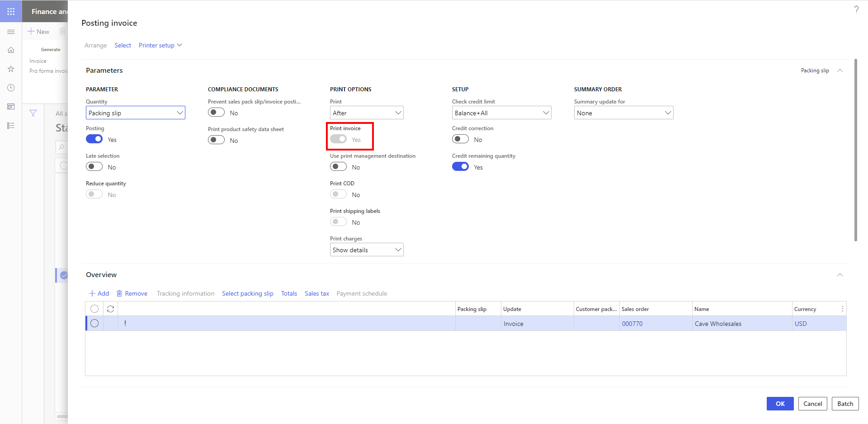
Task: Click the Finance and Operations title
Action: (49, 11)
